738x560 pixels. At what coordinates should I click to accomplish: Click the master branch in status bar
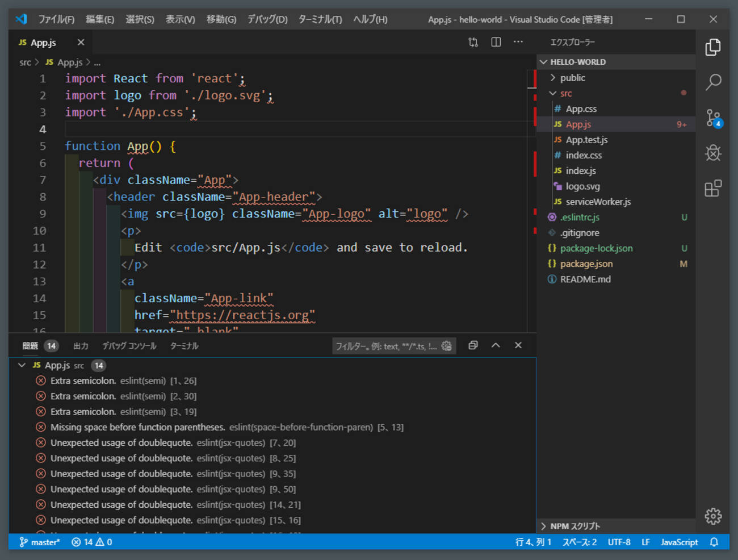coord(40,542)
